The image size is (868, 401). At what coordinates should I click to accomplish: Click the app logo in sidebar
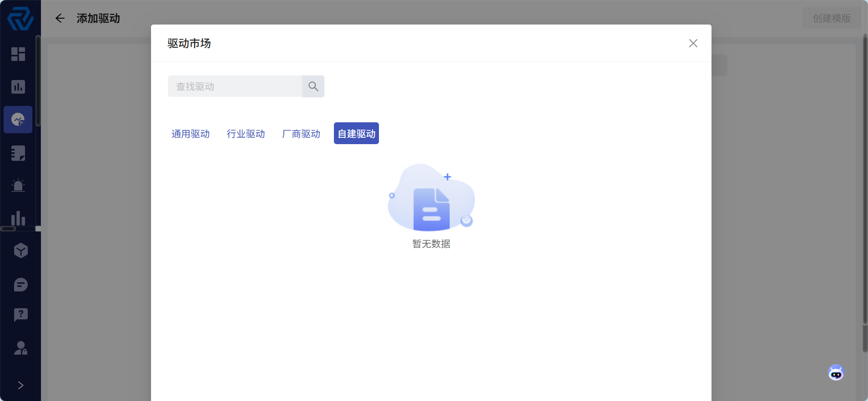point(20,19)
